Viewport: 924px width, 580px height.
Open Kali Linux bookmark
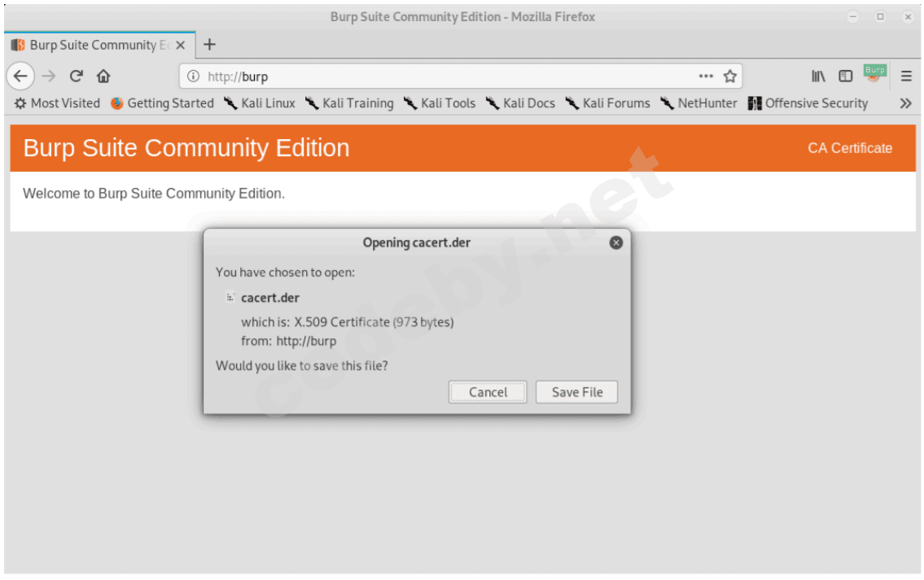pos(259,103)
